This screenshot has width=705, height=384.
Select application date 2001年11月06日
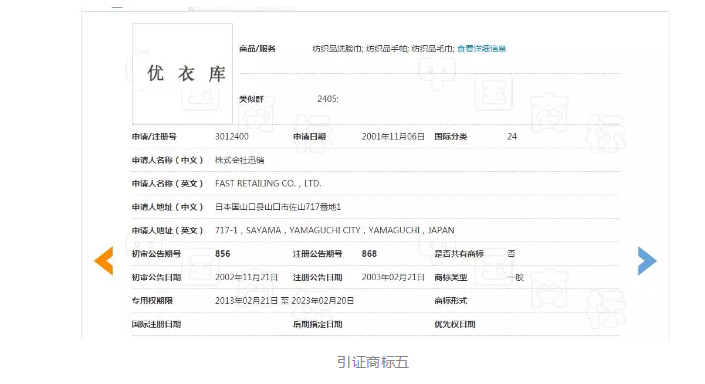pyautogui.click(x=393, y=137)
